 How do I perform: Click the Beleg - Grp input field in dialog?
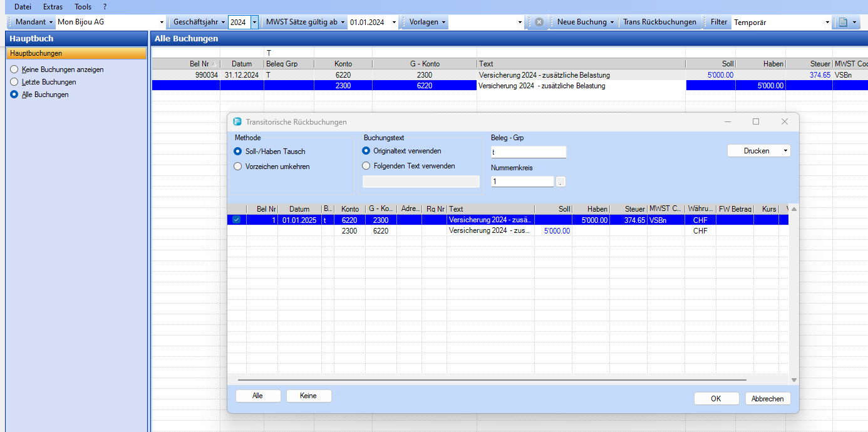point(529,152)
